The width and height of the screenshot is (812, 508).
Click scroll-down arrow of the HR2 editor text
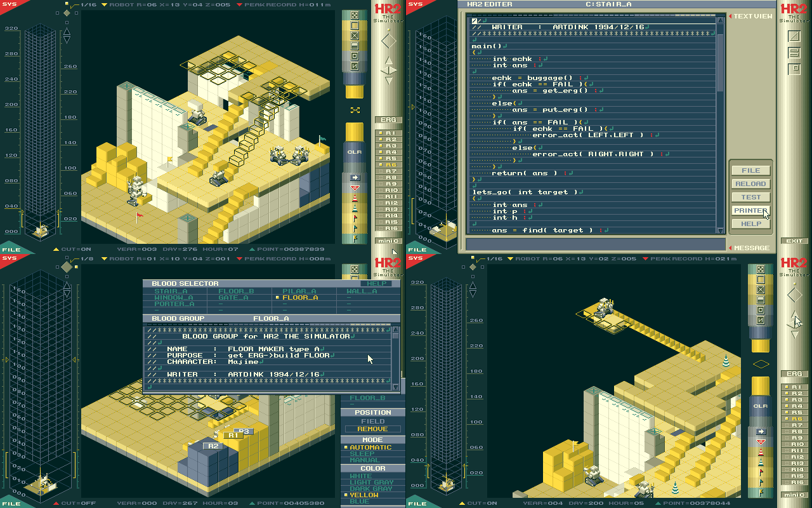point(720,231)
